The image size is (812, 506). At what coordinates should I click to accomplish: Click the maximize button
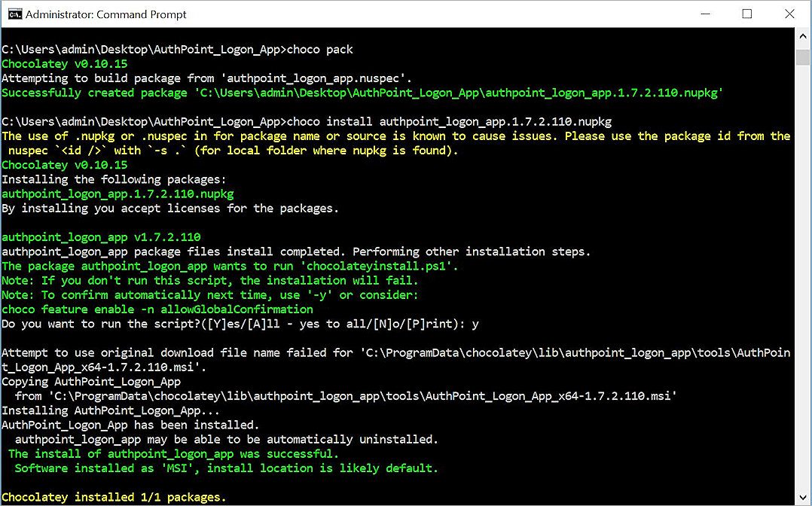(x=746, y=13)
